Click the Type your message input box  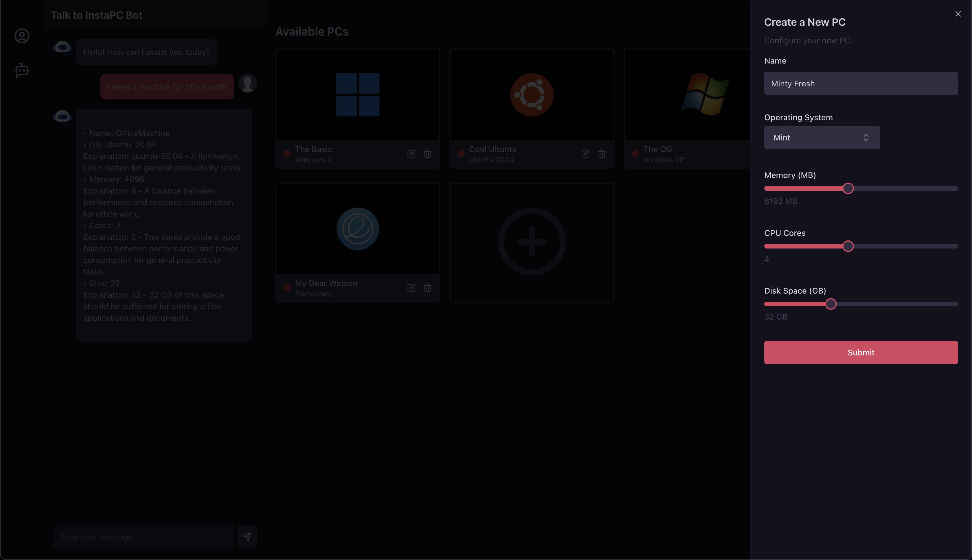click(x=143, y=537)
